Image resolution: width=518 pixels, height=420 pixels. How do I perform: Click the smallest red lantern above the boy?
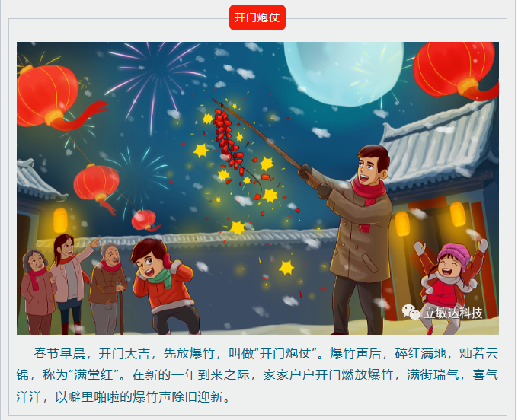tap(145, 221)
